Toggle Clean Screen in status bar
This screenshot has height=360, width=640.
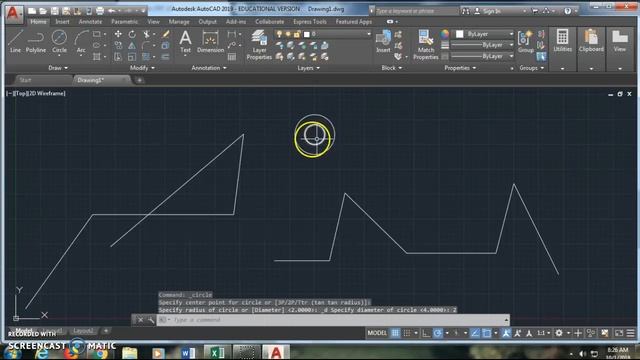[x=619, y=333]
